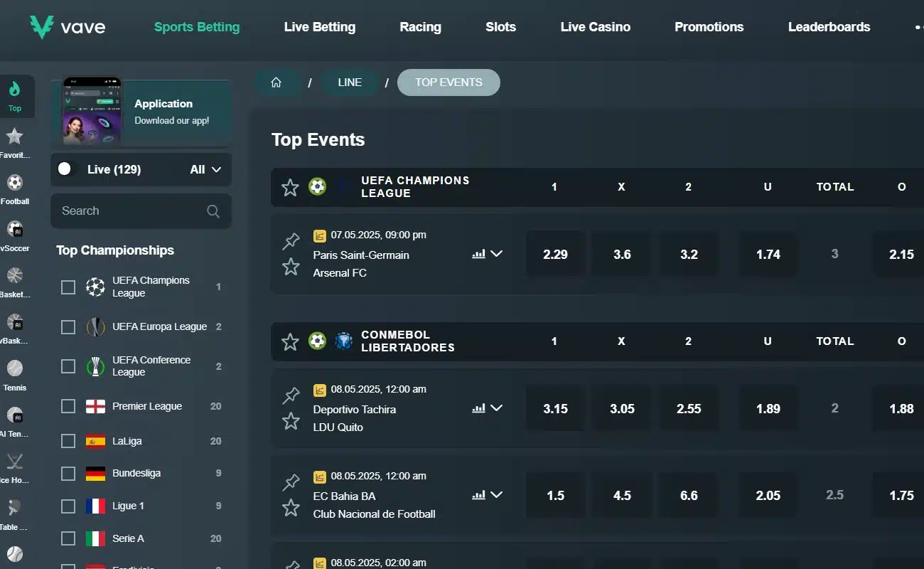Favorite the UEFA Champions League header star
The height and width of the screenshot is (569, 924).
tap(290, 187)
